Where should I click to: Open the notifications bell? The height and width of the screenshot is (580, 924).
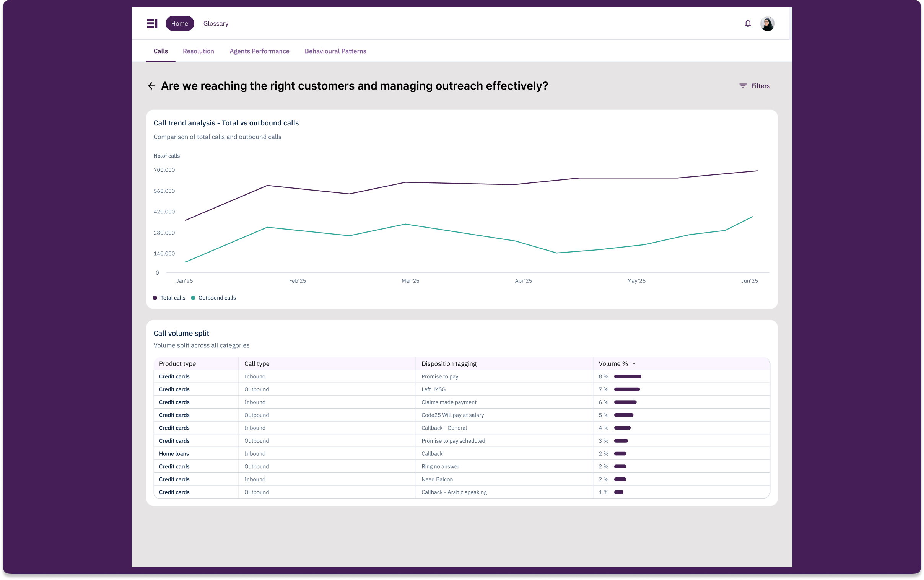pyautogui.click(x=747, y=23)
